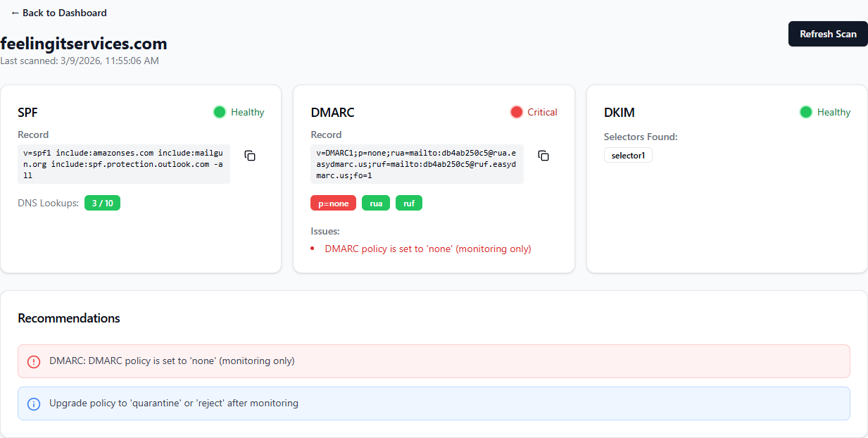The width and height of the screenshot is (868, 438).
Task: Select the rua badge in the DMARC card
Action: pyautogui.click(x=375, y=203)
